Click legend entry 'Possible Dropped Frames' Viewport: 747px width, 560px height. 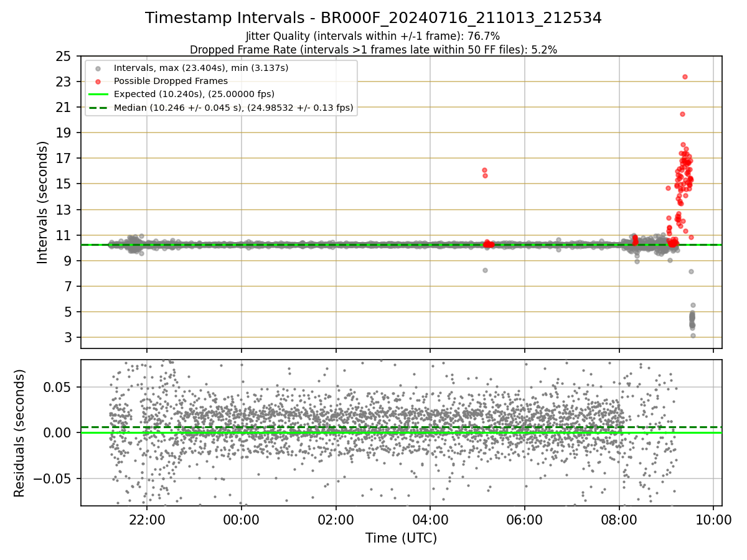pyautogui.click(x=171, y=81)
